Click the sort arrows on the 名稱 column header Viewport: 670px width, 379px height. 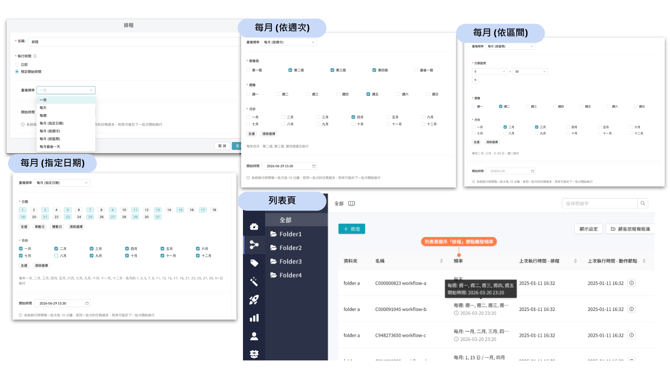click(x=441, y=261)
